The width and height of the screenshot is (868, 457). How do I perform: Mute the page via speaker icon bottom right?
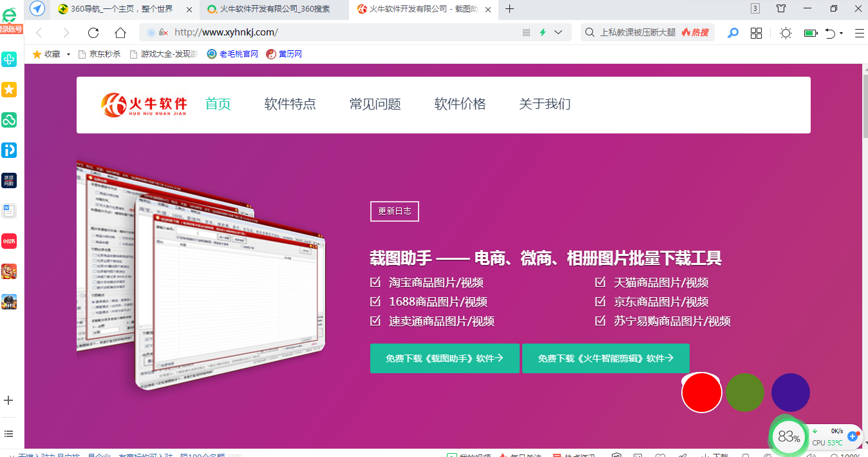pos(812,455)
